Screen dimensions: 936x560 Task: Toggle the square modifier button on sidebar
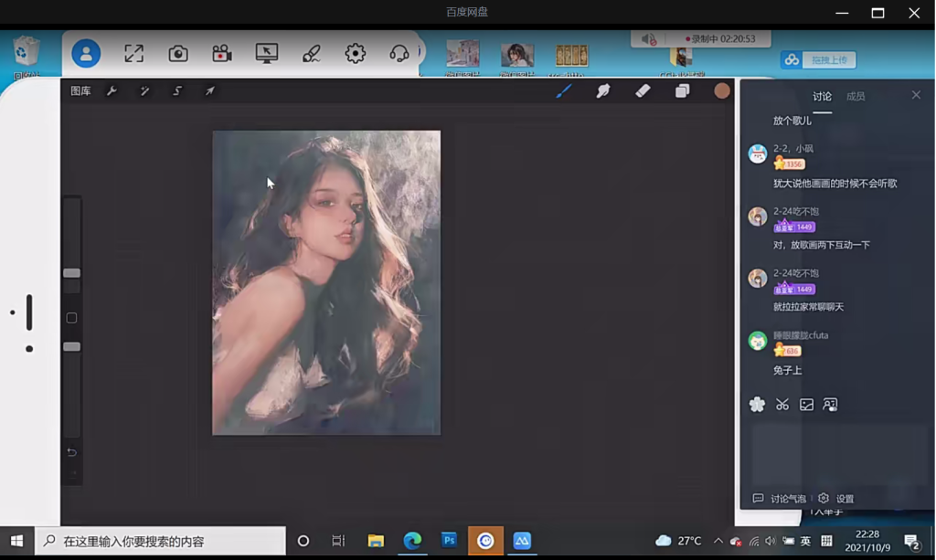point(71,318)
